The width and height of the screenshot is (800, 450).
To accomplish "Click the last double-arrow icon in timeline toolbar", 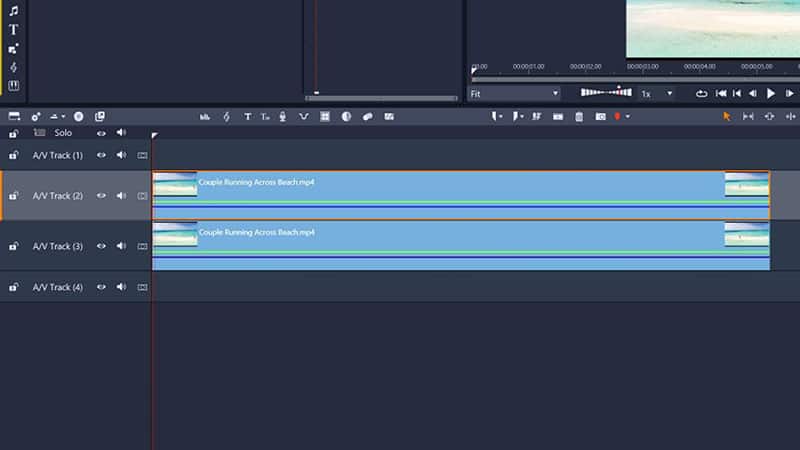I will 791,117.
